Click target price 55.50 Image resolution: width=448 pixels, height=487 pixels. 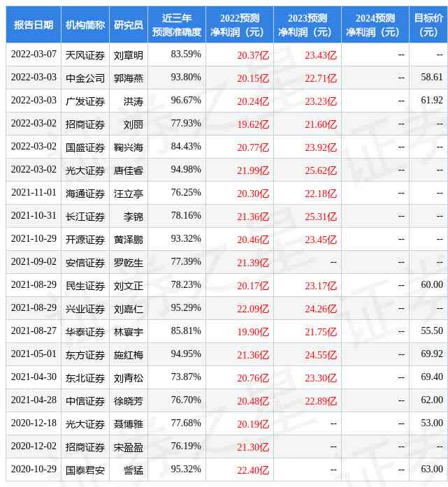click(431, 330)
